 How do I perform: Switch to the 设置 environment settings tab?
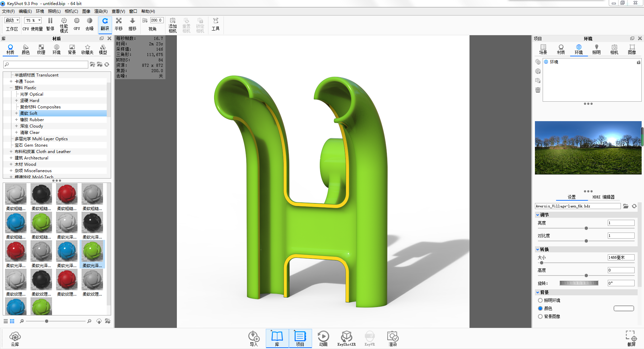572,197
